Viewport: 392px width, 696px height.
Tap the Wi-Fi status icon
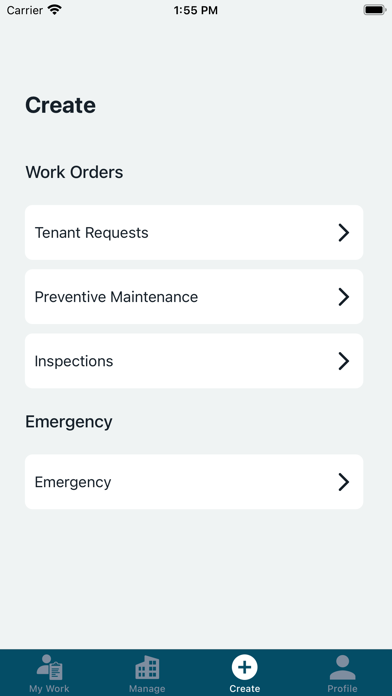[55, 10]
